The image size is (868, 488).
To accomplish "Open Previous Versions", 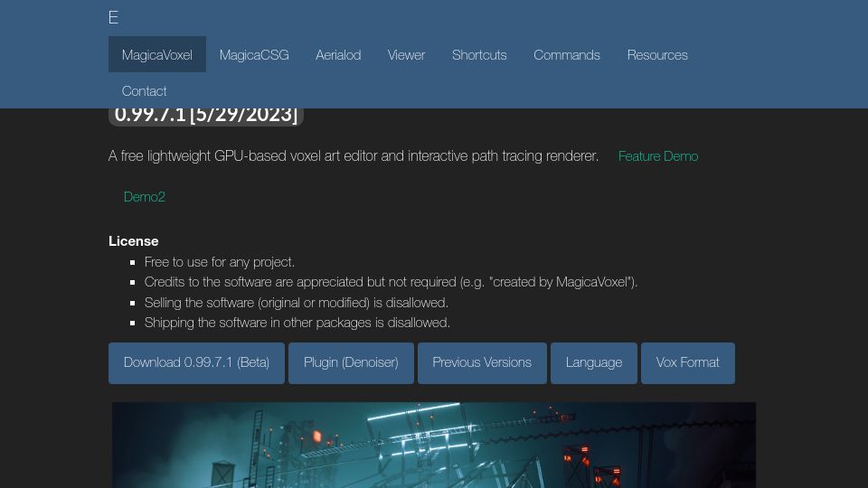I will tap(482, 363).
